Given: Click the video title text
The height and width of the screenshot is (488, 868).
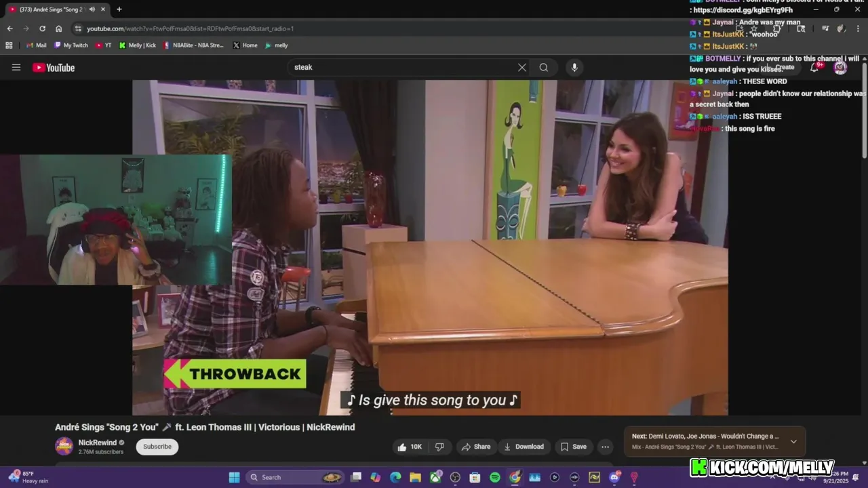Looking at the screenshot, I should 205,427.
